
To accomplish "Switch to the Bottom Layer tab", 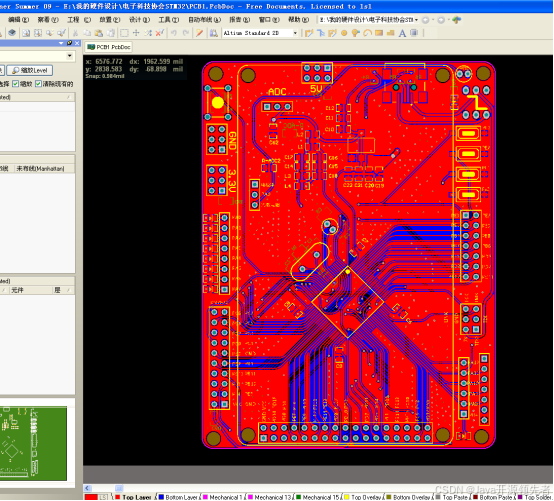I will point(178,497).
